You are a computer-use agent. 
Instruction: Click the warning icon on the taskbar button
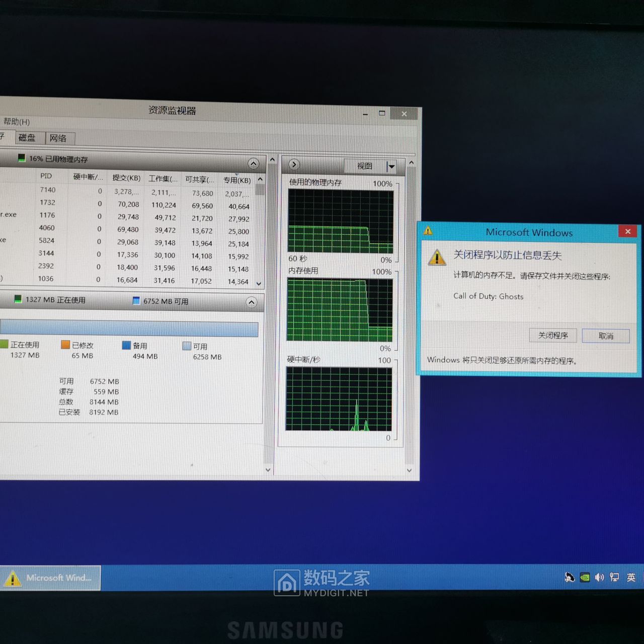[x=12, y=579]
